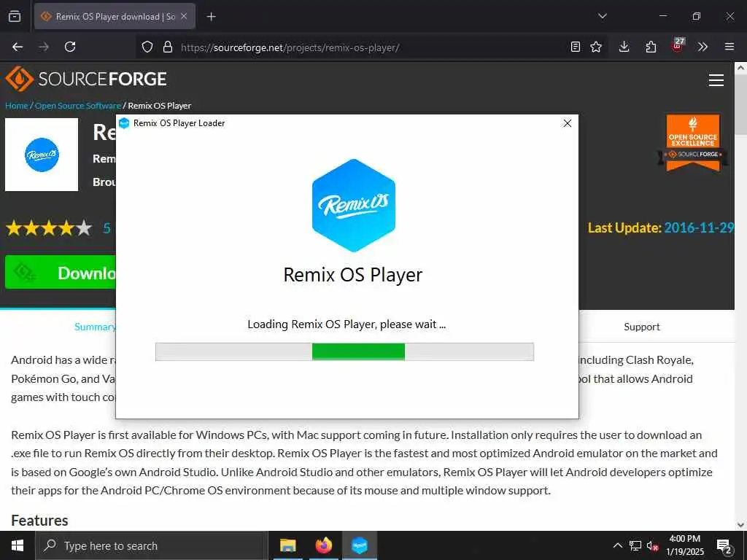The image size is (747, 560).
Task: Click the loader progress bar
Action: [344, 352]
